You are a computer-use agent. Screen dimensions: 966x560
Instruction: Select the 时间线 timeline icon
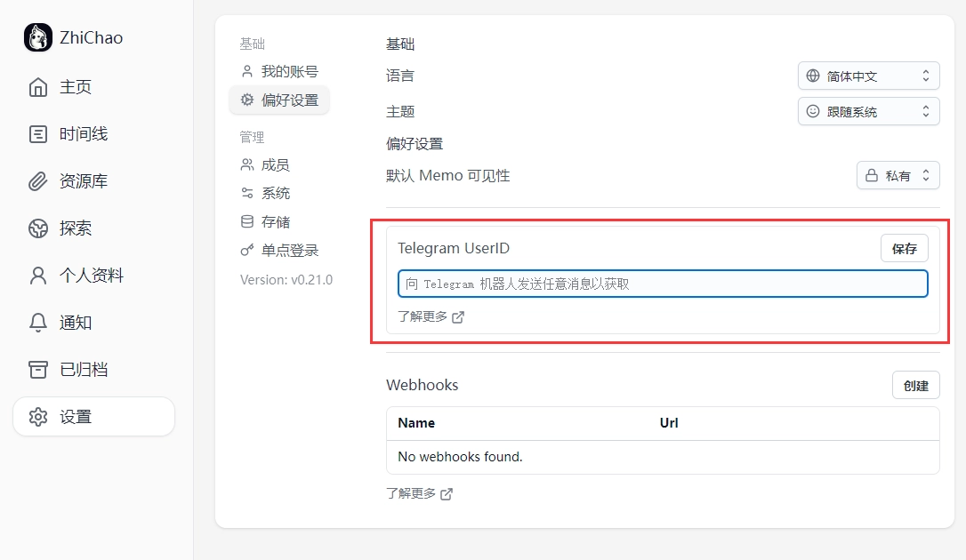click(36, 133)
